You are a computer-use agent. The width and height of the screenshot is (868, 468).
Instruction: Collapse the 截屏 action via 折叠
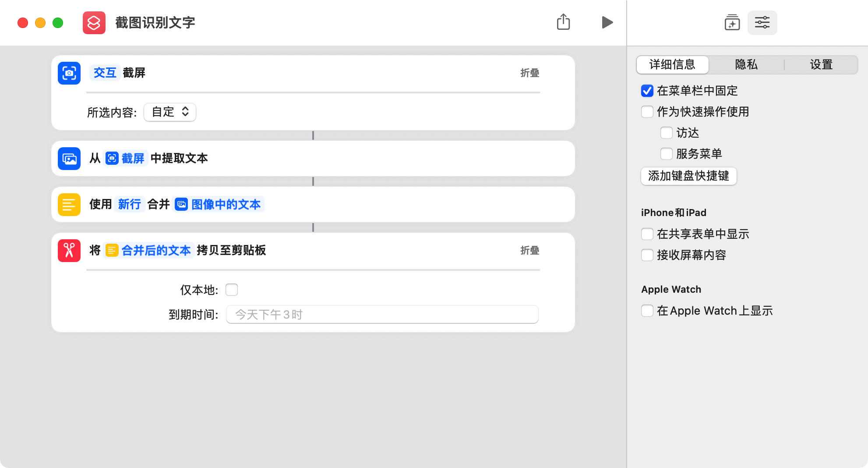point(529,73)
